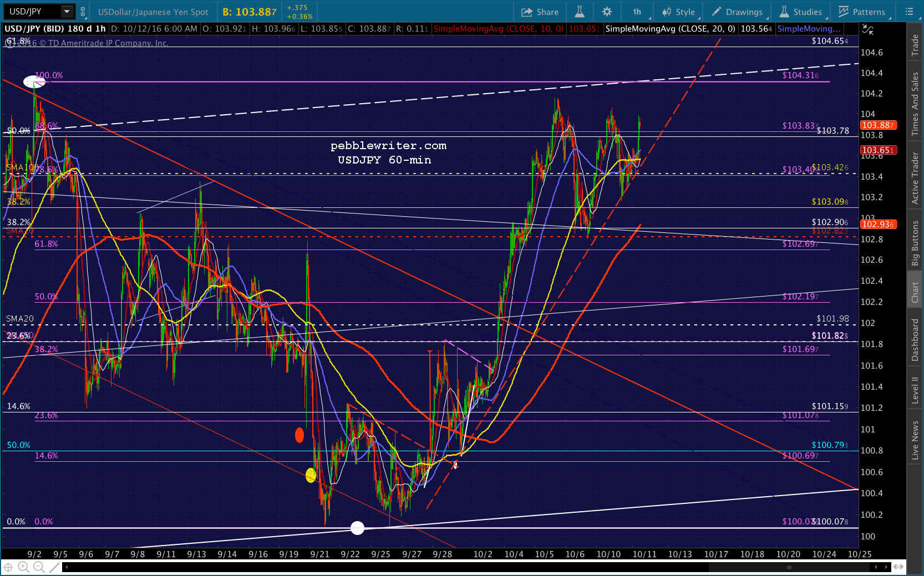Open the Patterns menu
Screen dimensions: 924x576
coord(862,12)
